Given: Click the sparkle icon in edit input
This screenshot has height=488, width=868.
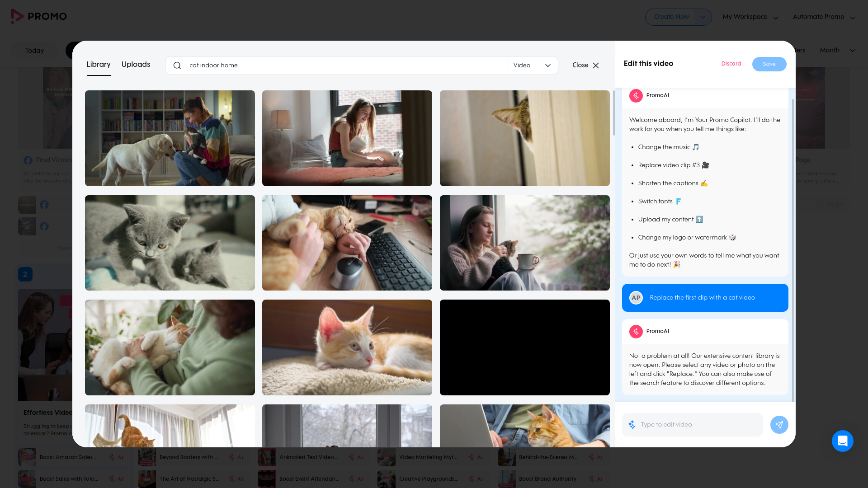Looking at the screenshot, I should tap(632, 425).
